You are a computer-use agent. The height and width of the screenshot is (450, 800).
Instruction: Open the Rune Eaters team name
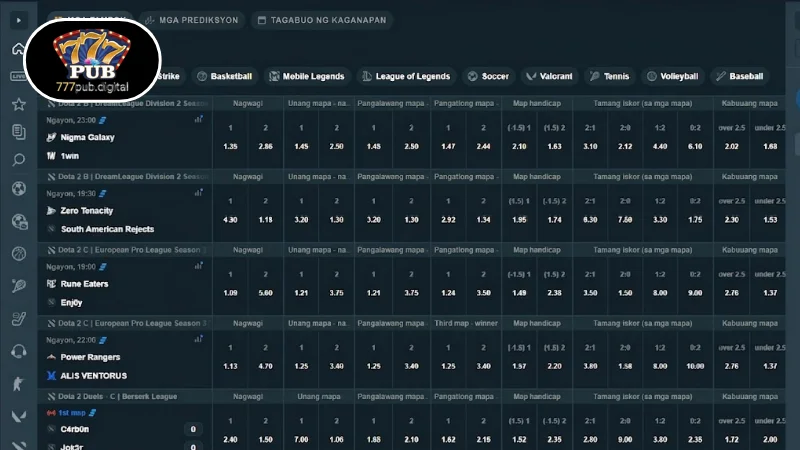pos(84,284)
